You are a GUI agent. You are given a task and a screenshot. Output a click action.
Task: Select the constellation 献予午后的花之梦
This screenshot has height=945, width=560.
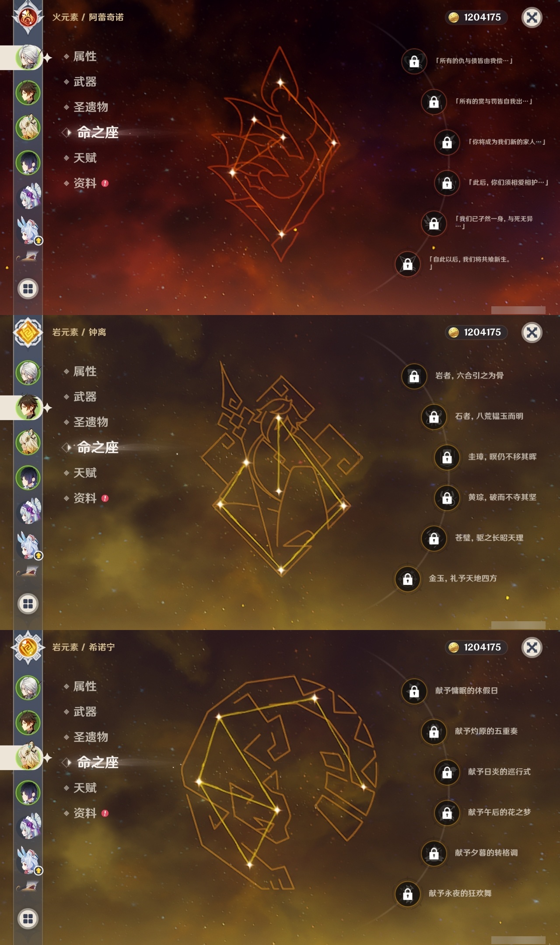click(499, 812)
